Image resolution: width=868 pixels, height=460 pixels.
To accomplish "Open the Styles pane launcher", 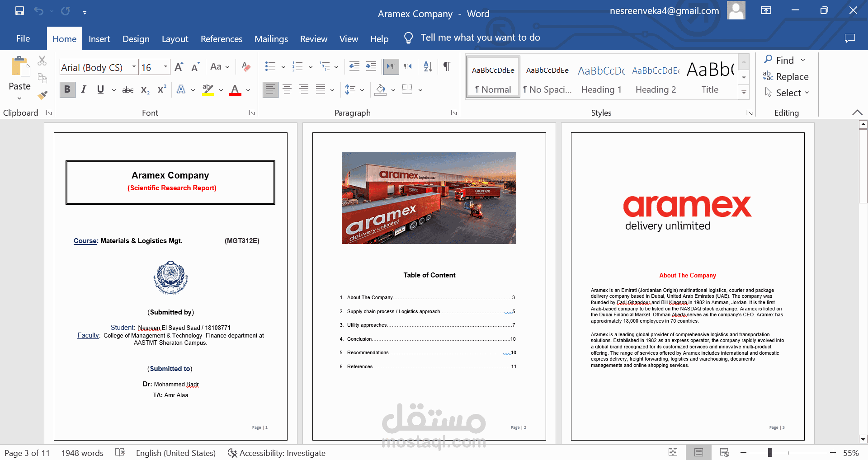I will click(750, 113).
